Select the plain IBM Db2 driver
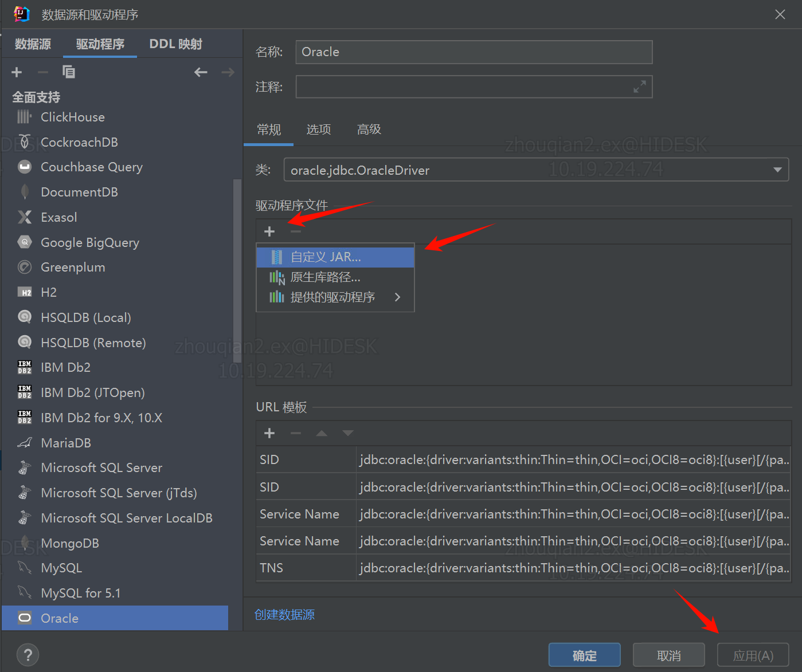 tap(66, 367)
